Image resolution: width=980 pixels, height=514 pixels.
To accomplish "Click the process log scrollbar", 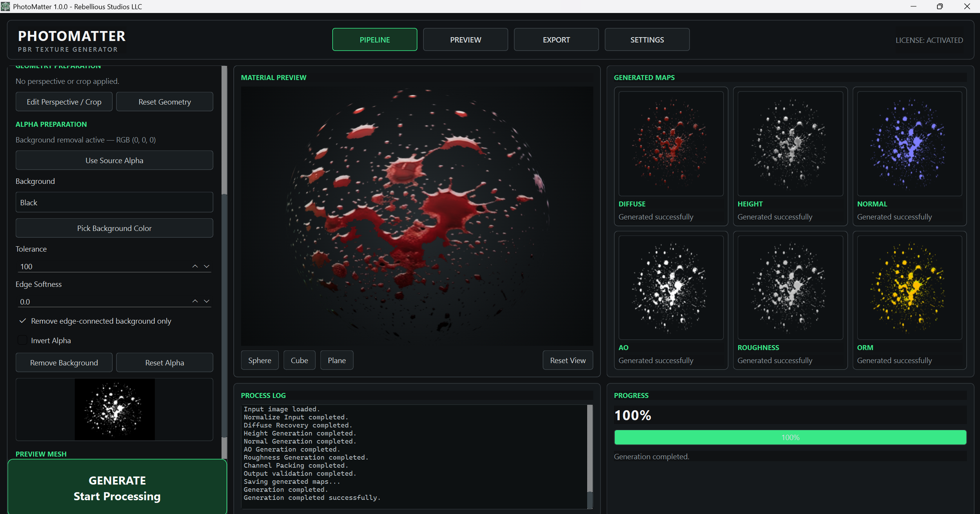I will click(590, 456).
